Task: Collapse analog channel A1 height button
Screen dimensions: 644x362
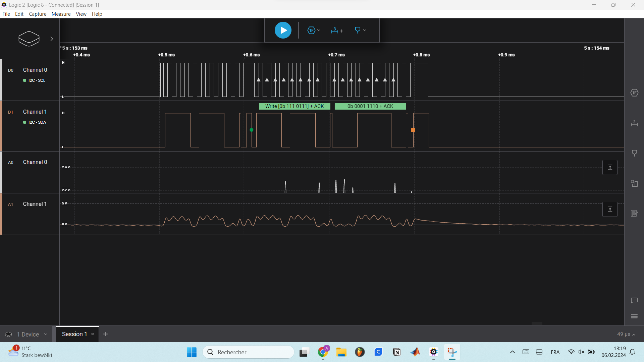Action: coord(610,209)
